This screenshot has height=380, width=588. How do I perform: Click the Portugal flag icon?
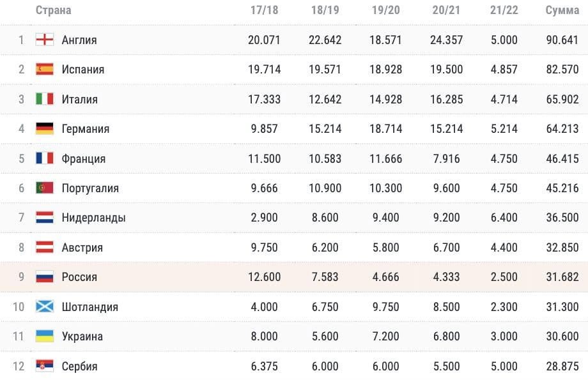[x=45, y=187]
